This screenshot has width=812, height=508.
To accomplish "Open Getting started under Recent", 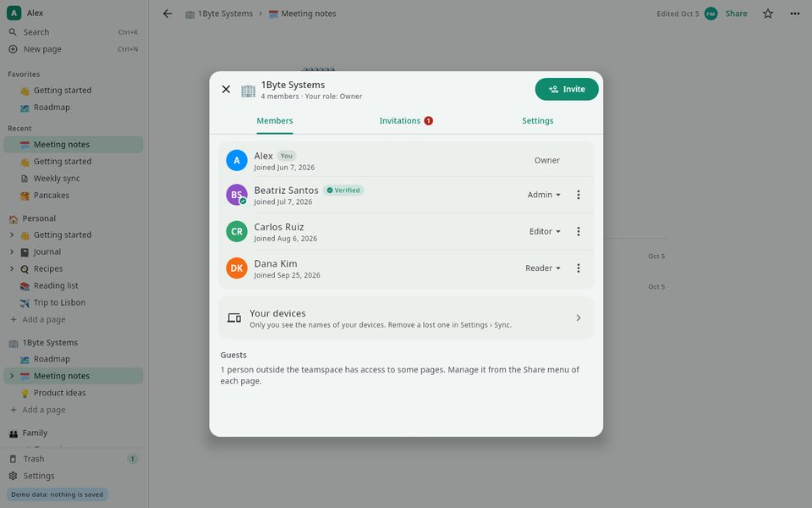I will click(x=73, y=162).
